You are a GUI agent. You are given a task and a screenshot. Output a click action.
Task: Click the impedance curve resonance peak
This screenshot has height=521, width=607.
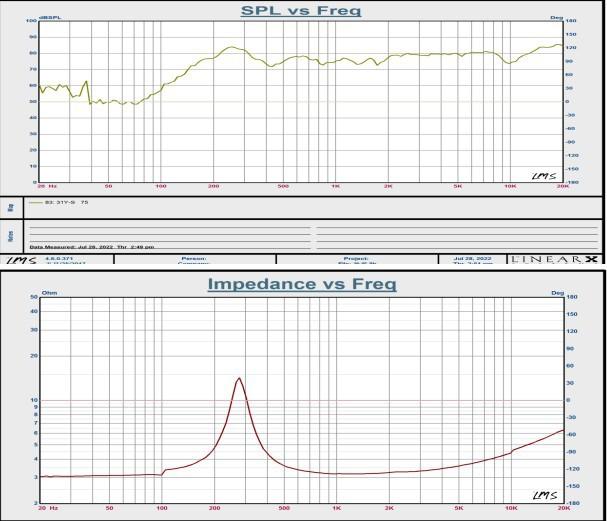239,379
